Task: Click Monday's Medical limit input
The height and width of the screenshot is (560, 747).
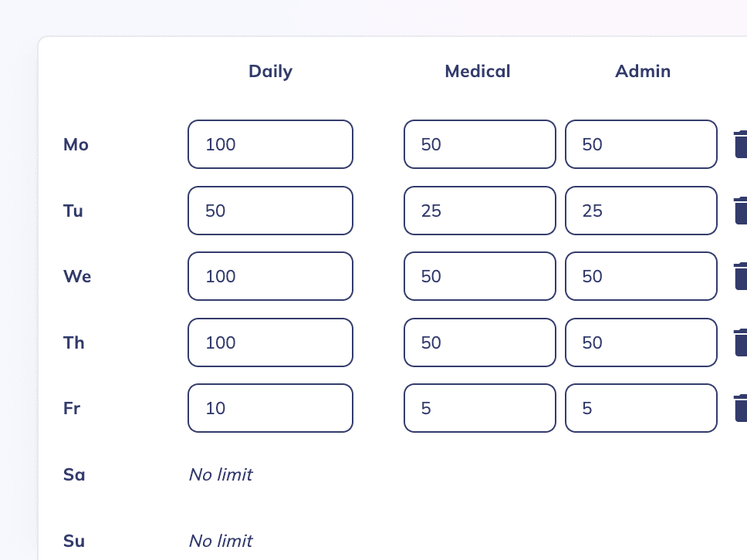Action: point(479,144)
